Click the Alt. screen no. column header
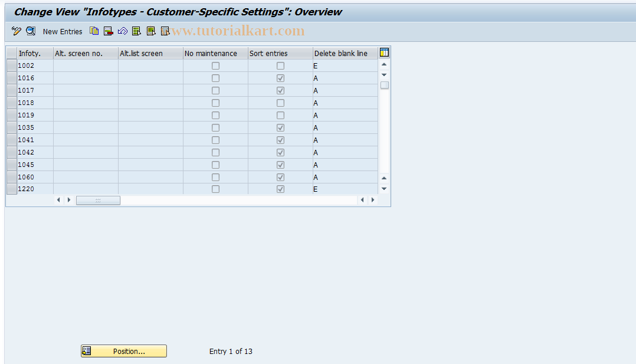Screen dimensions: 636x364 click(x=86, y=53)
